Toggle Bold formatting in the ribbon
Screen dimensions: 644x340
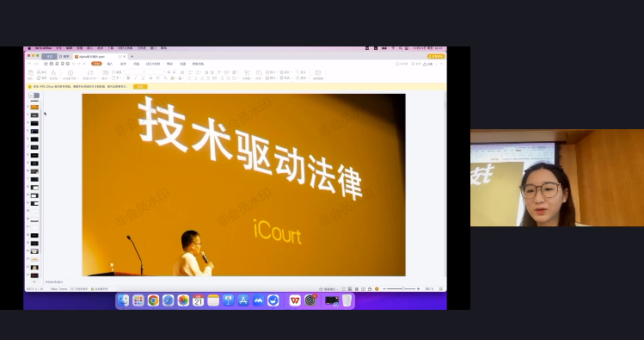pos(128,77)
